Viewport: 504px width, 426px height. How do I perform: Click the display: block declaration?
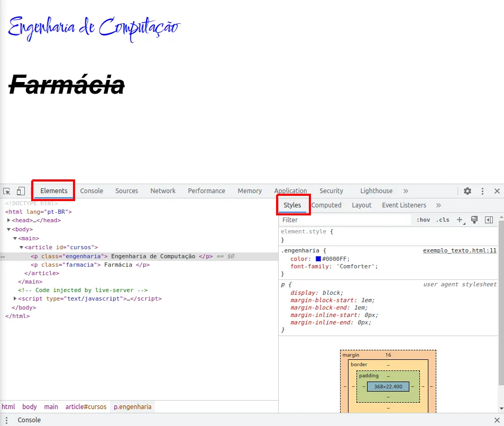point(317,293)
